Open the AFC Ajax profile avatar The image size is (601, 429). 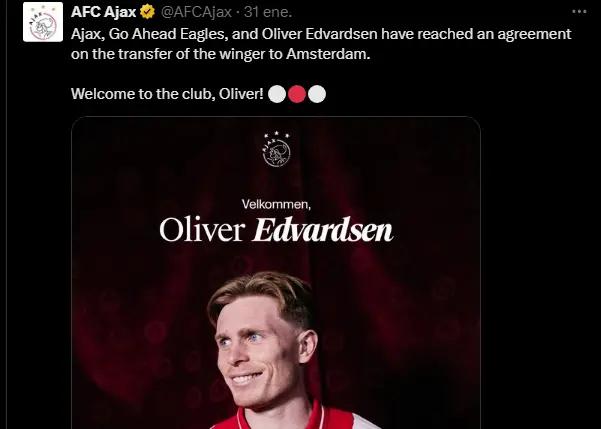43,22
